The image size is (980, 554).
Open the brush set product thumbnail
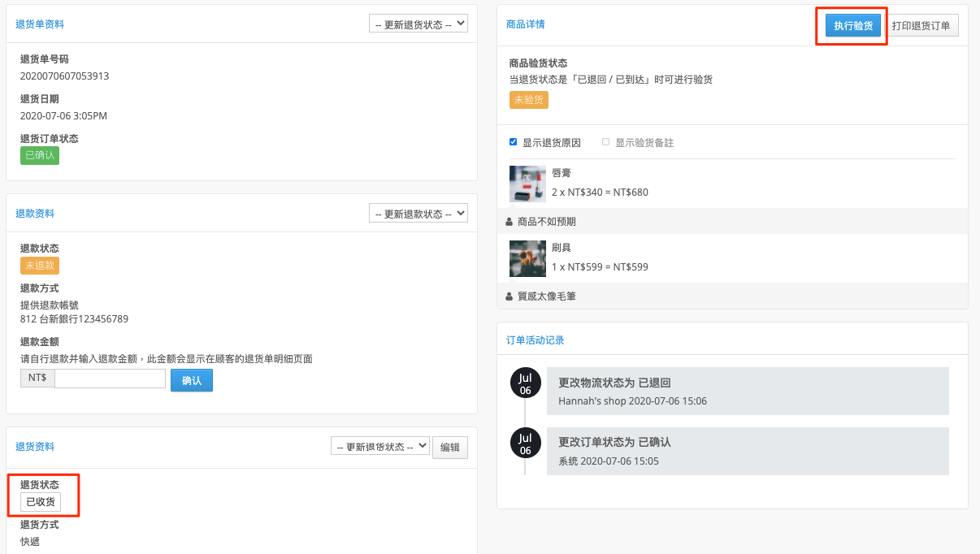[x=527, y=258]
